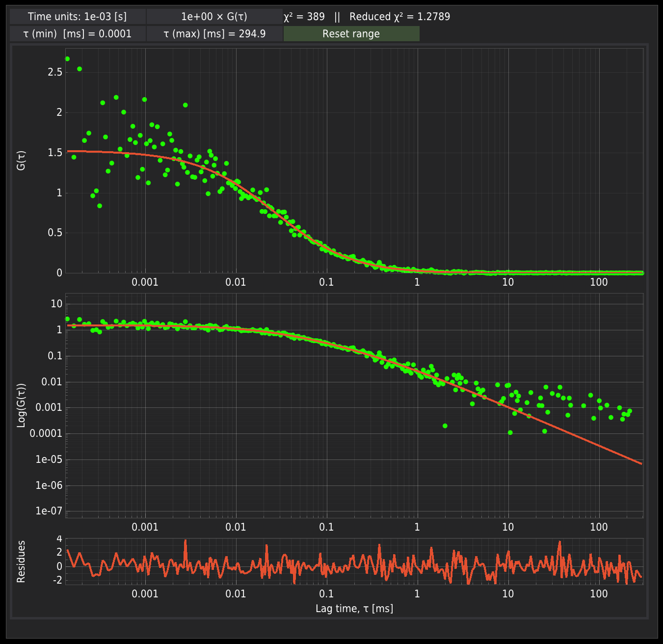
Task: Click the Residues y-axis label
Action: pos(21,562)
